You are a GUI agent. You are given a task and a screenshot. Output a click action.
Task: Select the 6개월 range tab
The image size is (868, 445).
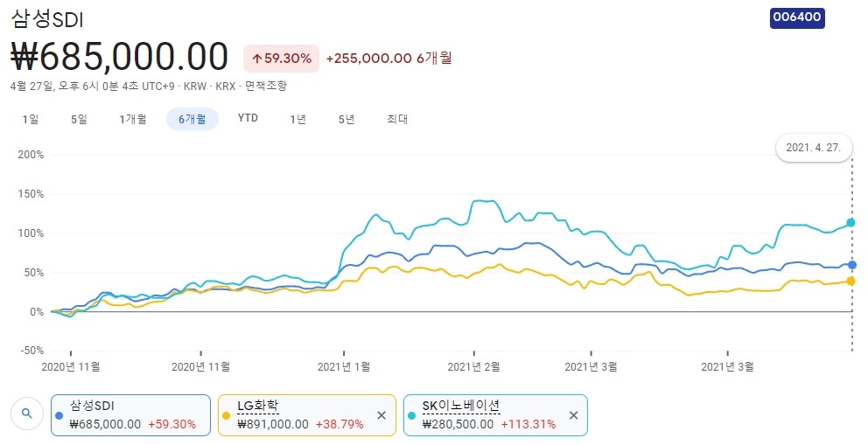tap(192, 119)
